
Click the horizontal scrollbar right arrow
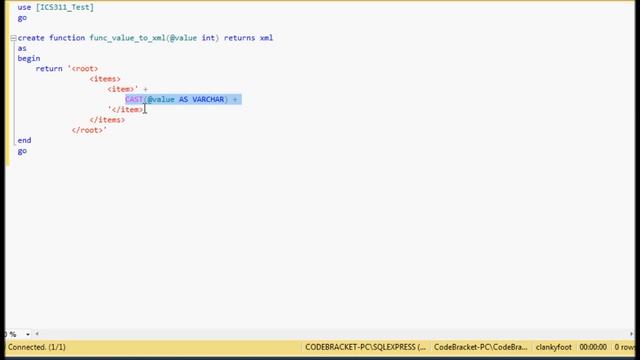pos(631,334)
